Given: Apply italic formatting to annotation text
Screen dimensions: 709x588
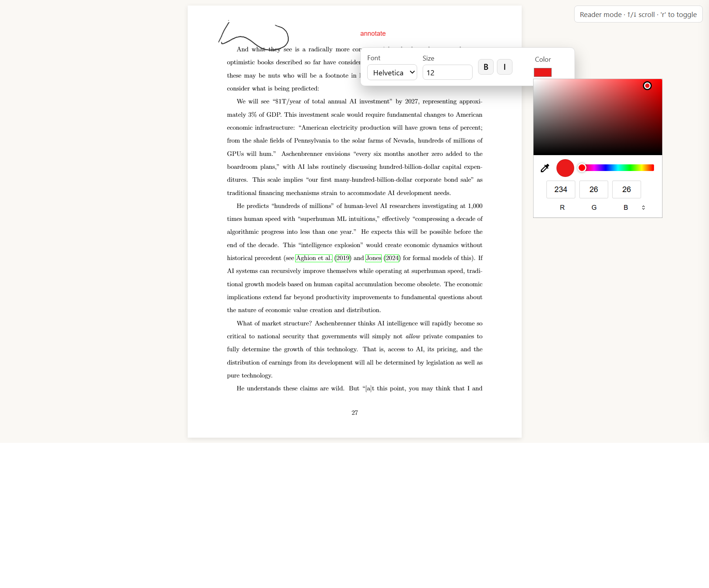Looking at the screenshot, I should tap(504, 67).
